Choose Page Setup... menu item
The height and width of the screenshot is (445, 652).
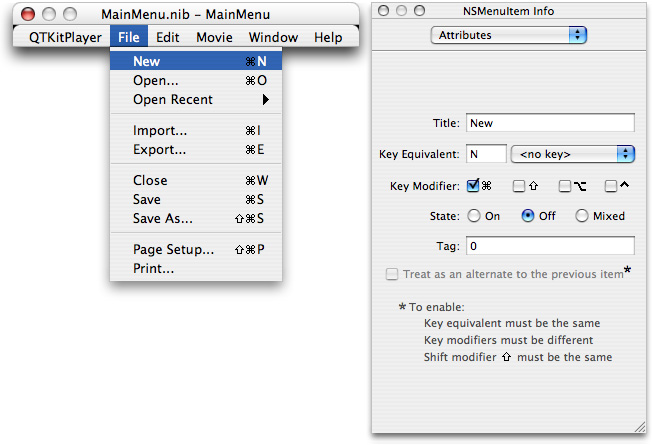point(196,249)
